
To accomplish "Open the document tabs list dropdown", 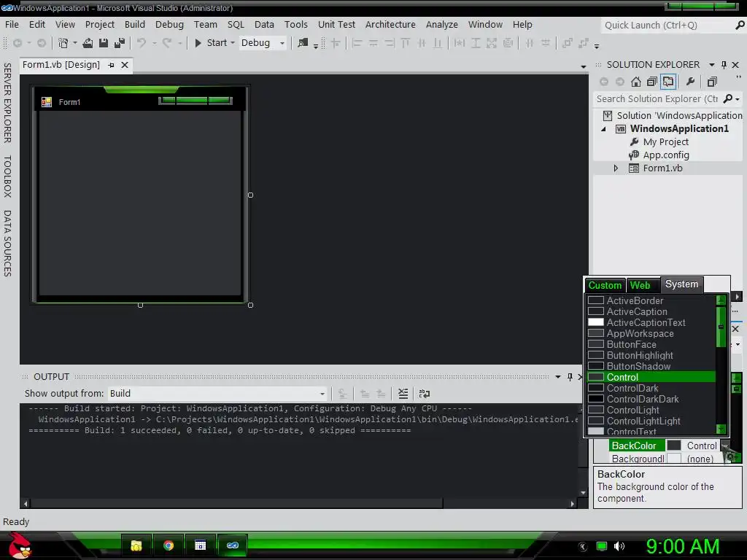I will 584,66.
